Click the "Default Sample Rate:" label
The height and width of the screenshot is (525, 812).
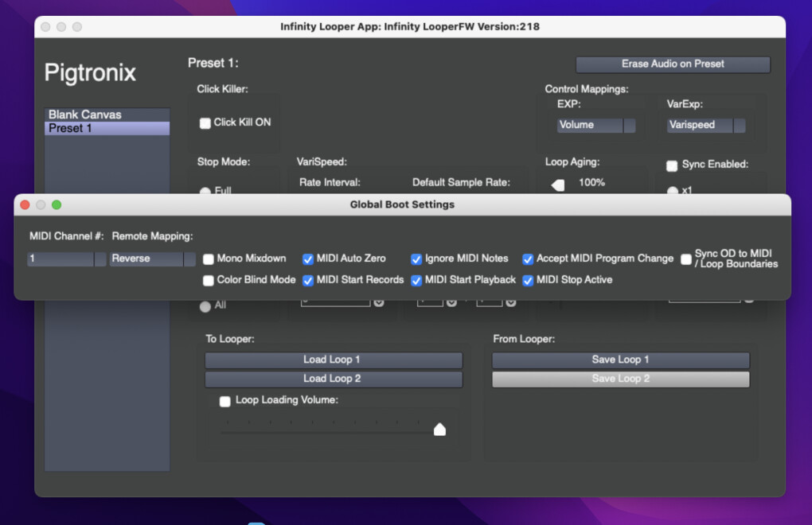coord(461,183)
